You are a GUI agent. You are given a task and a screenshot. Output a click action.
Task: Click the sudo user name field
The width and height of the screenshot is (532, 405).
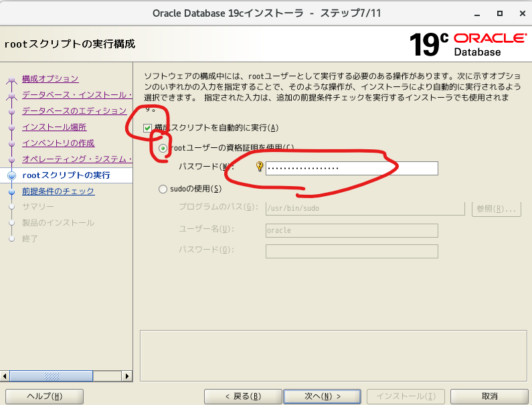coord(352,230)
